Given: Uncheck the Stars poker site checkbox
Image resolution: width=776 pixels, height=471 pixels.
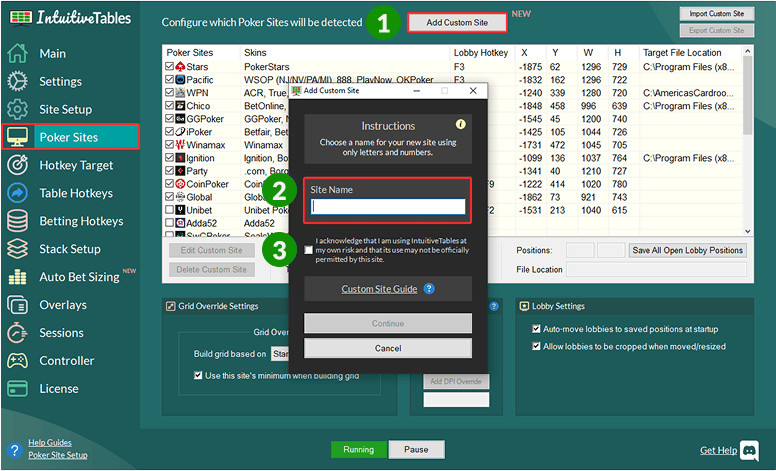Looking at the screenshot, I should click(169, 66).
